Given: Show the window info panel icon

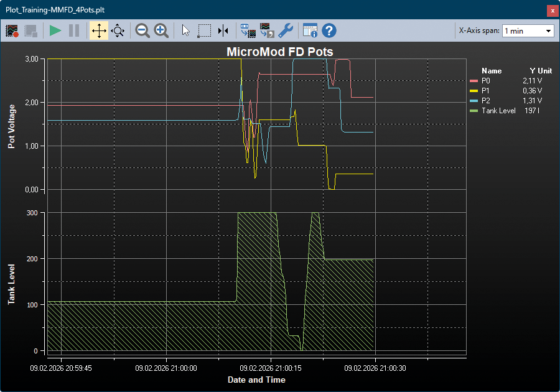Looking at the screenshot, I should [310, 30].
